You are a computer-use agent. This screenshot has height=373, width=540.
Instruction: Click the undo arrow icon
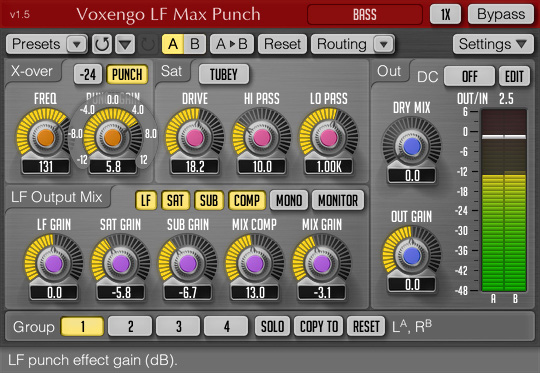click(x=102, y=44)
